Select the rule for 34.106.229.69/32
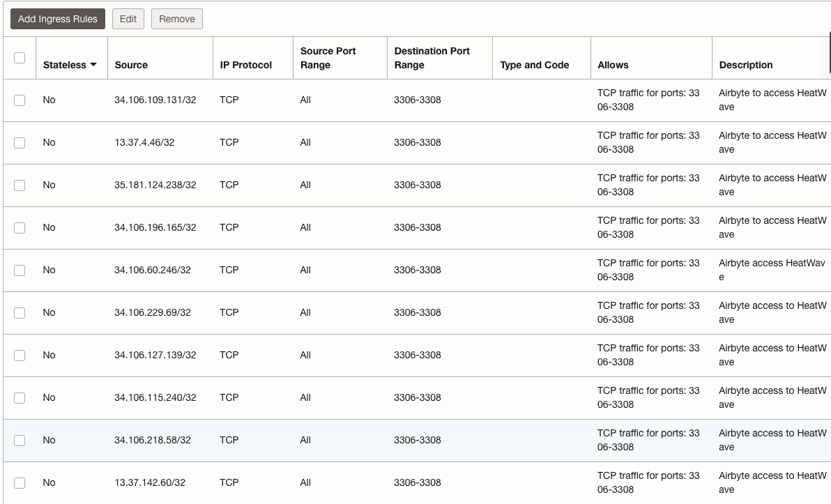The width and height of the screenshot is (831, 504). 20,312
